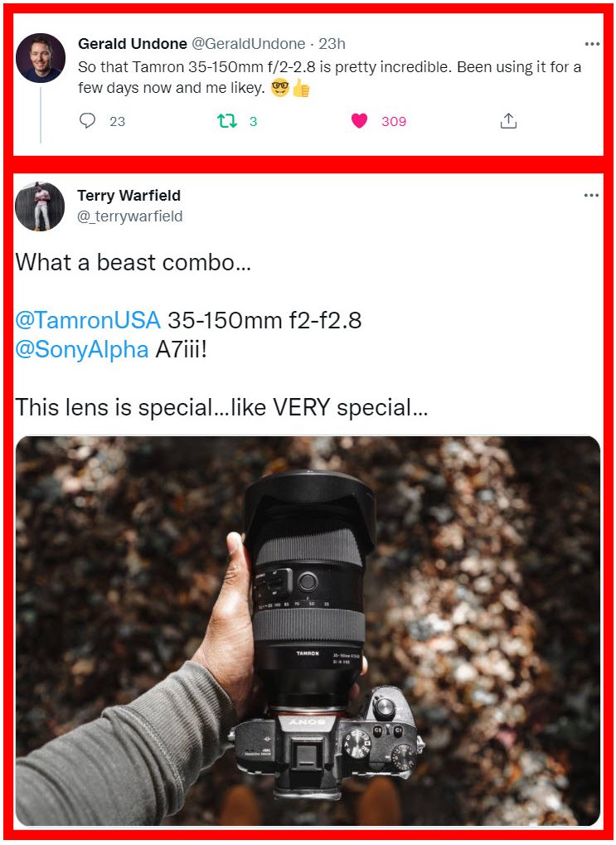
Task: Click the green retweet count 3
Action: tap(253, 121)
